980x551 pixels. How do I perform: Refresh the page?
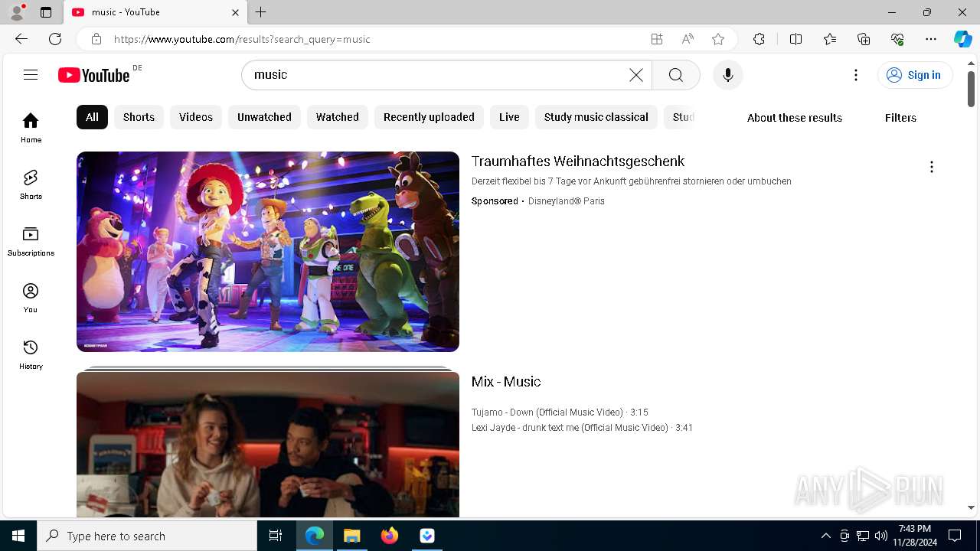pyautogui.click(x=55, y=39)
